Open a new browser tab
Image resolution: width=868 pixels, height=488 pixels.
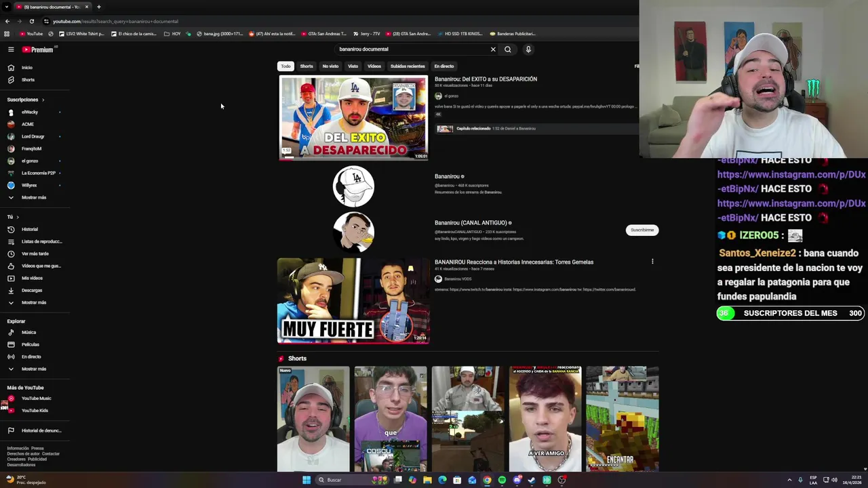pyautogui.click(x=98, y=7)
